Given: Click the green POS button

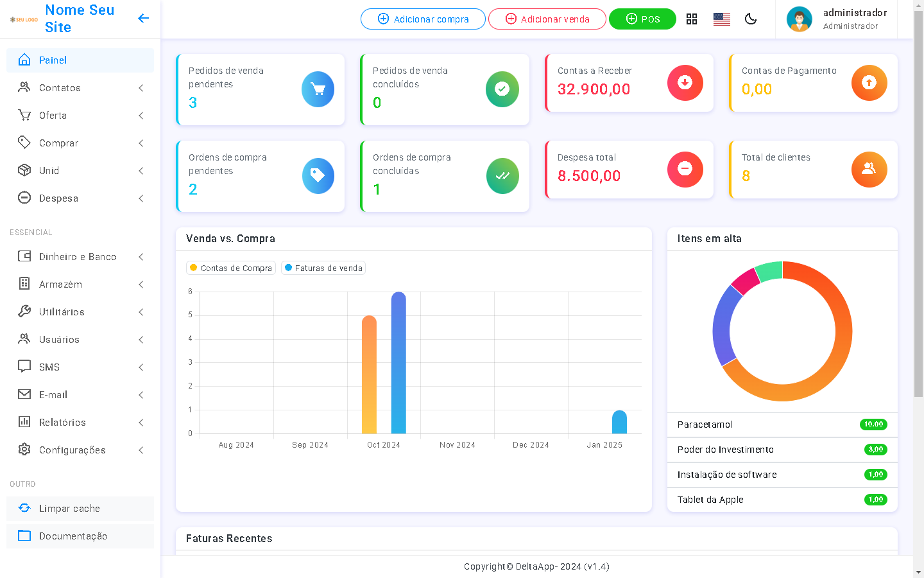Looking at the screenshot, I should pos(642,19).
